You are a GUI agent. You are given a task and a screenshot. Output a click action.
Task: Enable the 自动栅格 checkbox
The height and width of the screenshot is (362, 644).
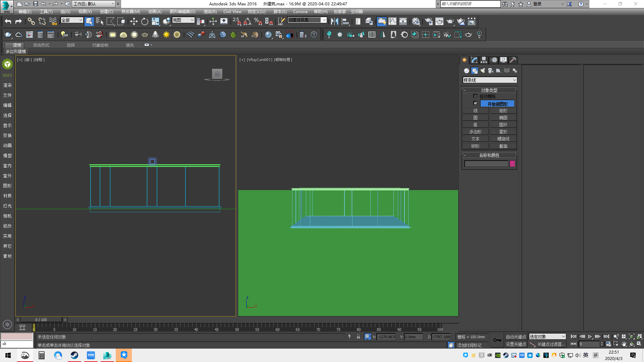point(475,96)
